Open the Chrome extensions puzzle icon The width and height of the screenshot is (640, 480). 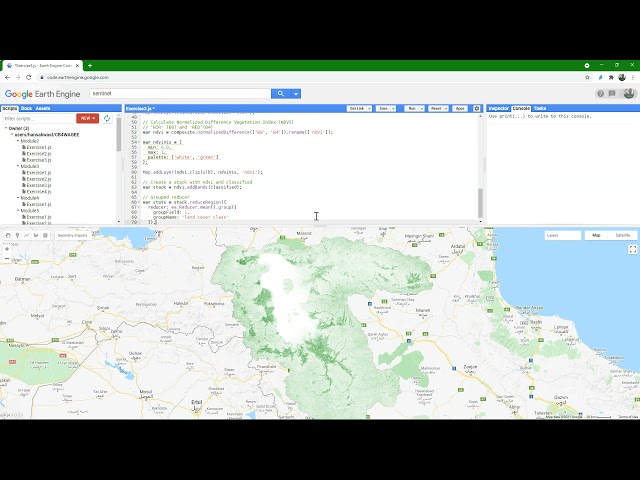tap(611, 78)
